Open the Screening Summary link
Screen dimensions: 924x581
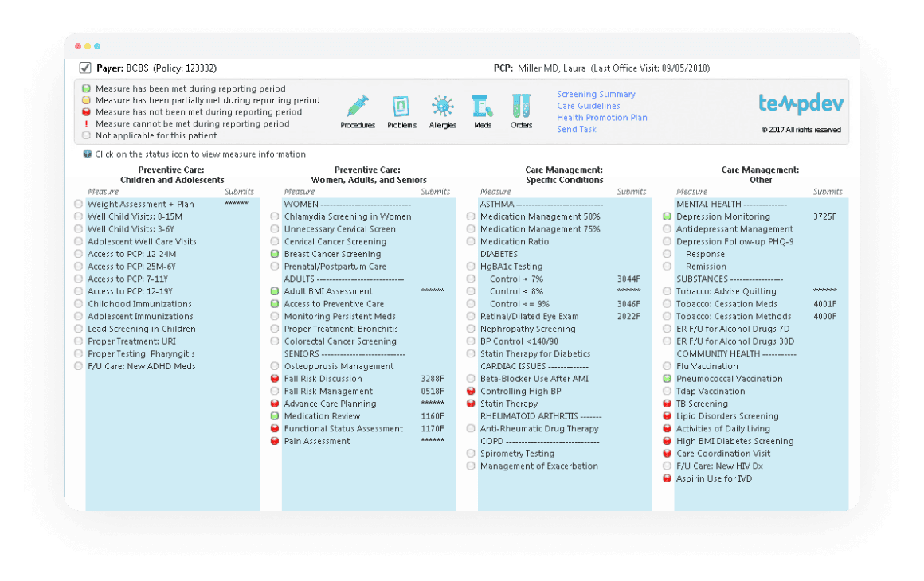[x=596, y=94]
